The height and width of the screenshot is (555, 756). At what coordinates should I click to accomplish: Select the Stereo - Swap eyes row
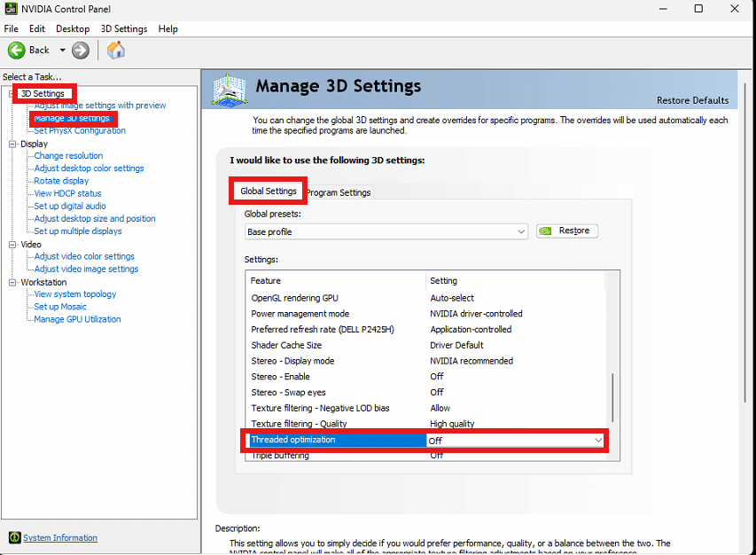(x=425, y=393)
